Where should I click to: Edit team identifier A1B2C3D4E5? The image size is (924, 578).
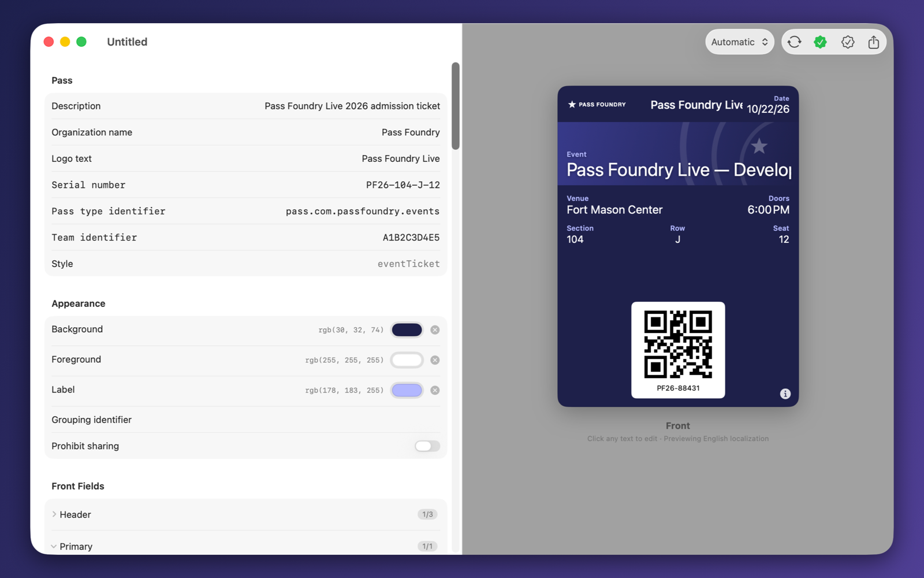(x=411, y=238)
